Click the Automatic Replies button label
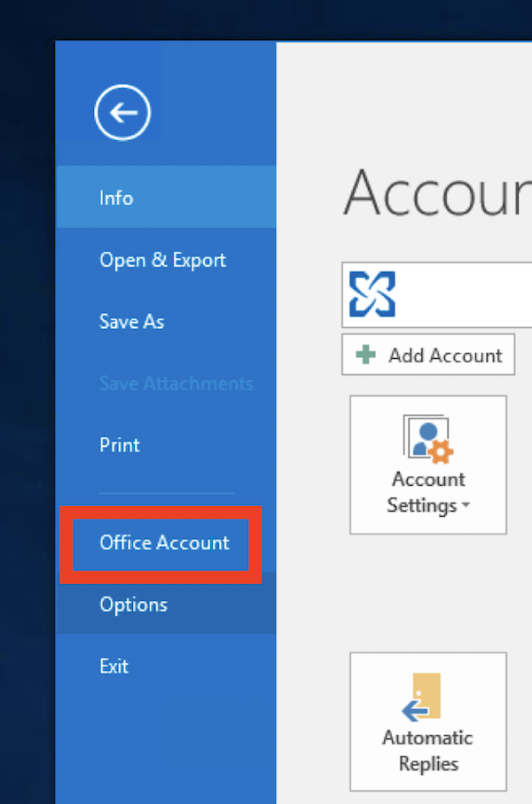The image size is (532, 804). 428,750
